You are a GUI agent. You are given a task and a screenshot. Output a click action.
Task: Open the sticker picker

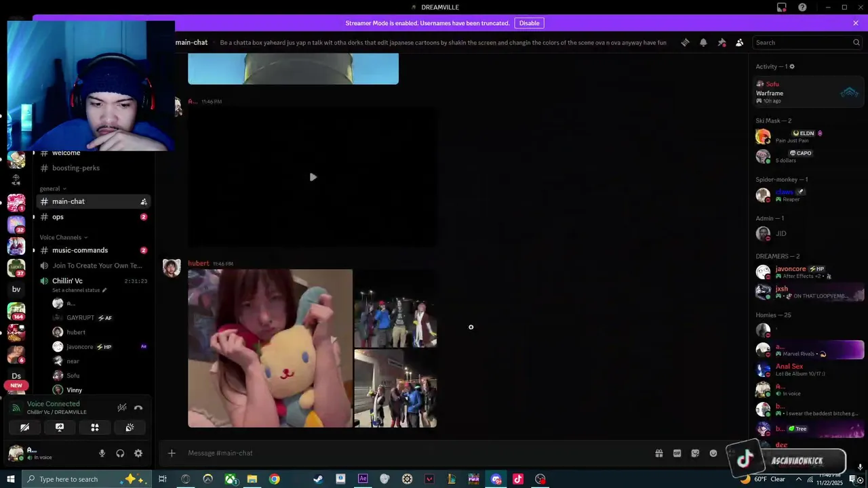695,453
